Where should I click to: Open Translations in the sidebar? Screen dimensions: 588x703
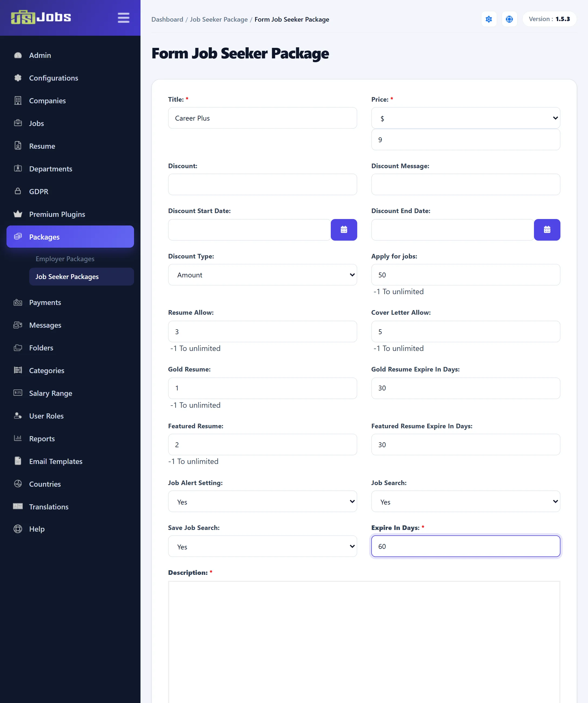pos(48,507)
